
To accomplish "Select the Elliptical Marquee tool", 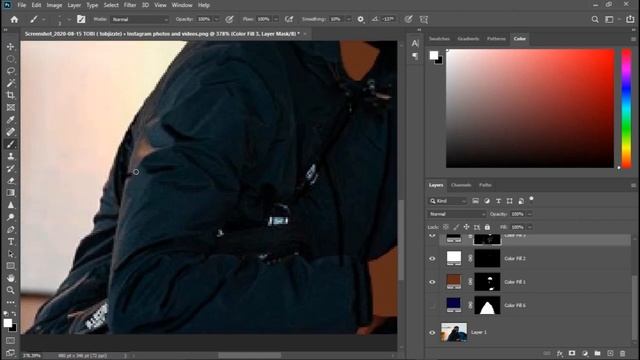I will click(11, 59).
